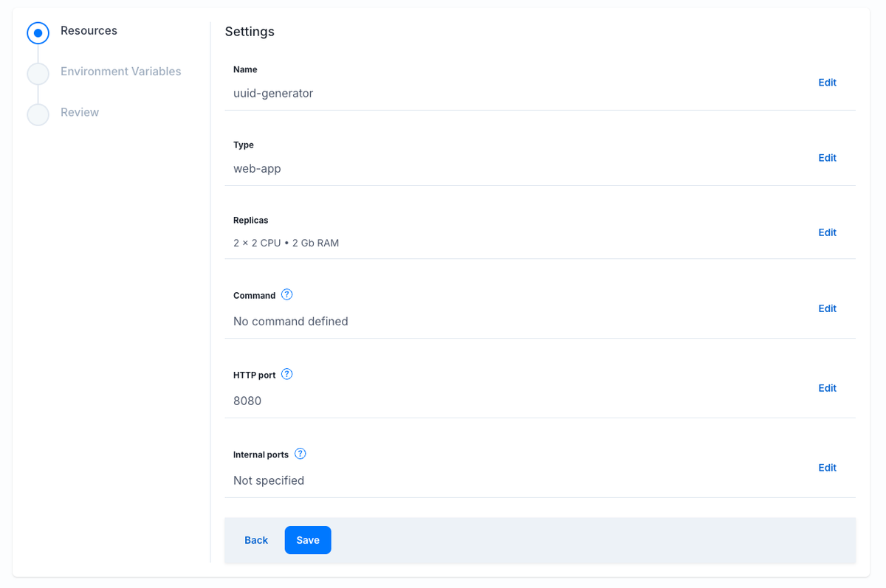Click the replicas CPU and RAM summary

(x=286, y=243)
